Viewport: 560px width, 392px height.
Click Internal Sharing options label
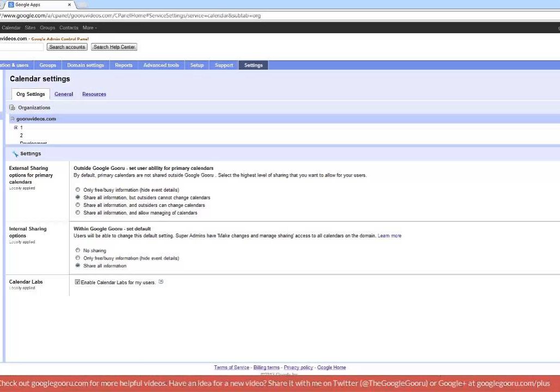pyautogui.click(x=28, y=232)
